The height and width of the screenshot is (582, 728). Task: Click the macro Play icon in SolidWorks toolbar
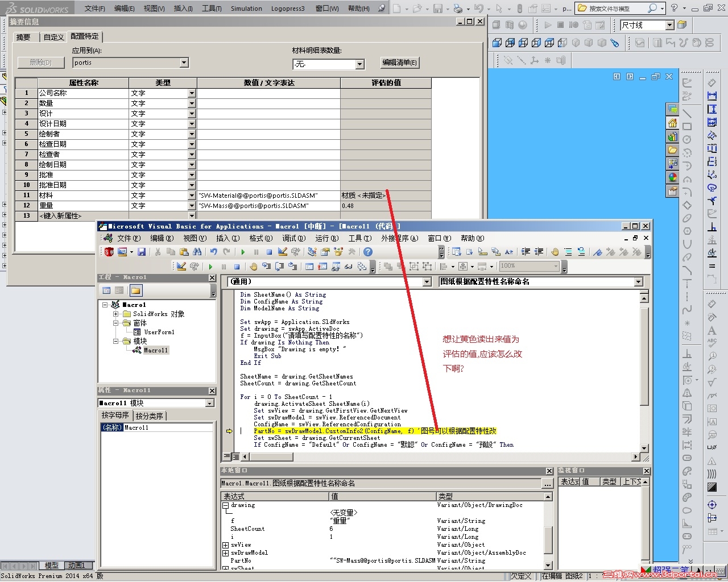[548, 25]
